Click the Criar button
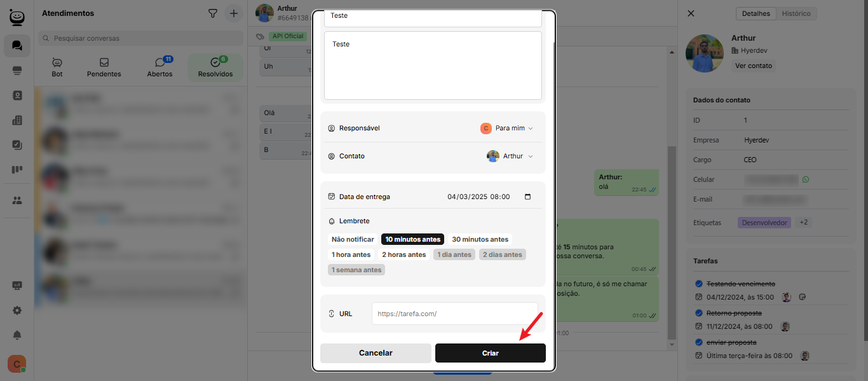The height and width of the screenshot is (381, 868). tap(490, 353)
